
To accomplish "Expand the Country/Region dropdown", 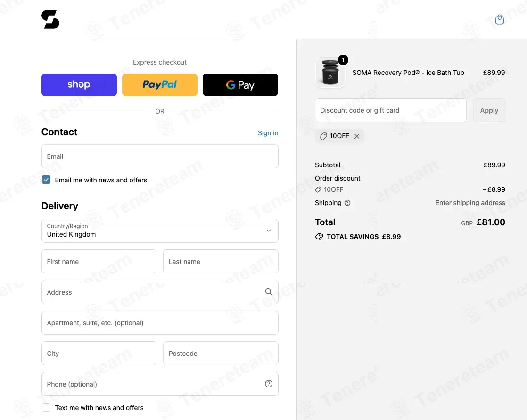I will 160,231.
